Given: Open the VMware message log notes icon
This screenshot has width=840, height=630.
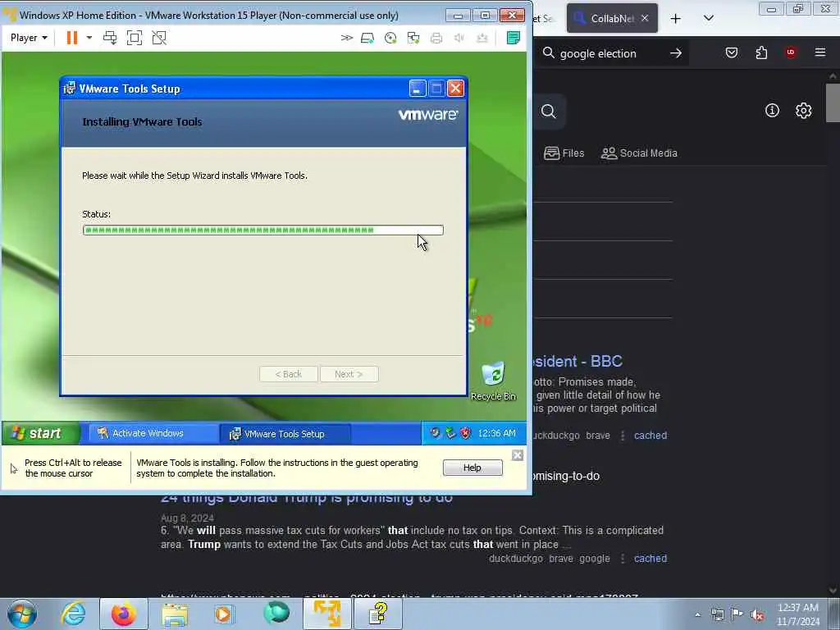Looking at the screenshot, I should pos(514,38).
